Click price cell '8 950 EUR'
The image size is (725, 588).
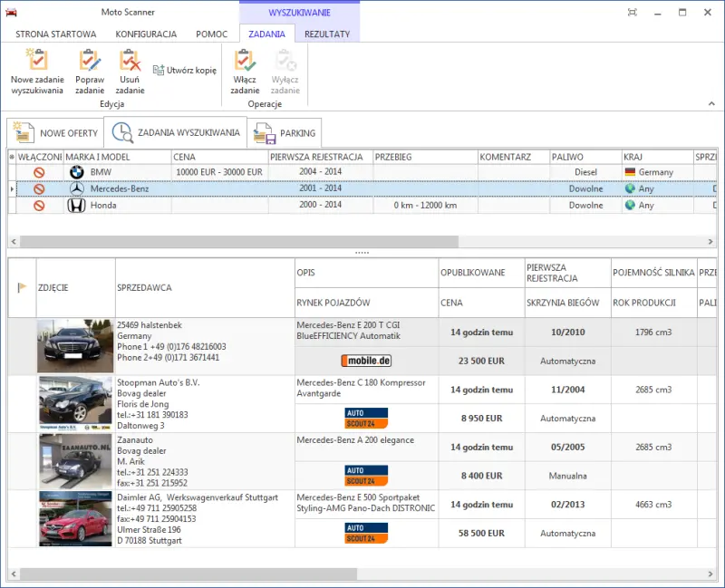coord(481,419)
